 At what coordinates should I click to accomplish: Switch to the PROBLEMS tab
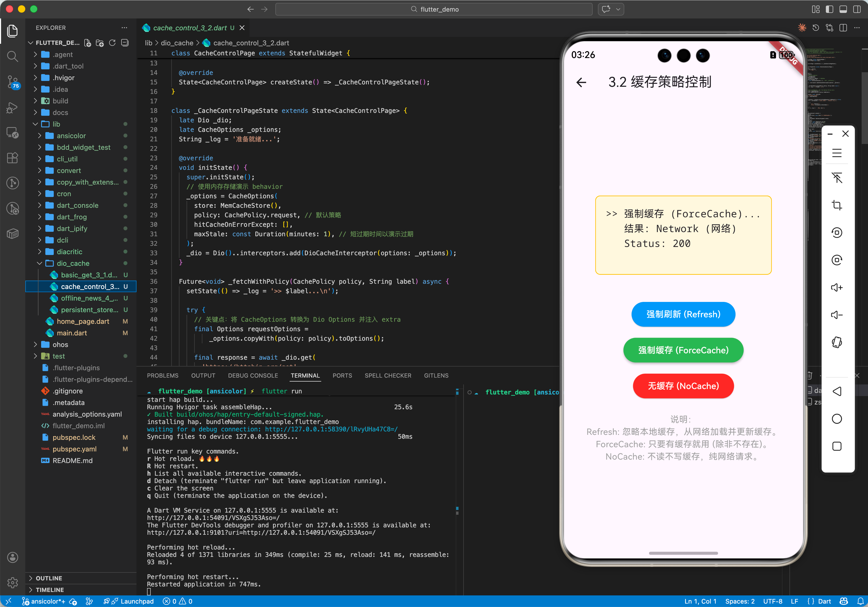pos(163,375)
